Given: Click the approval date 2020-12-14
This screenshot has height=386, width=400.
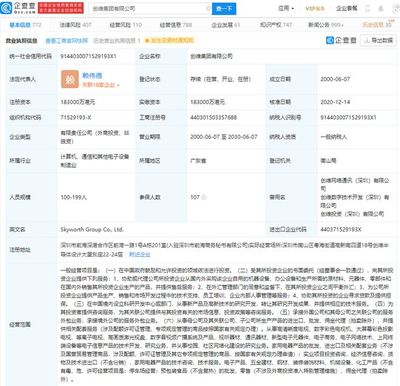Looking at the screenshot, I should click(335, 102).
